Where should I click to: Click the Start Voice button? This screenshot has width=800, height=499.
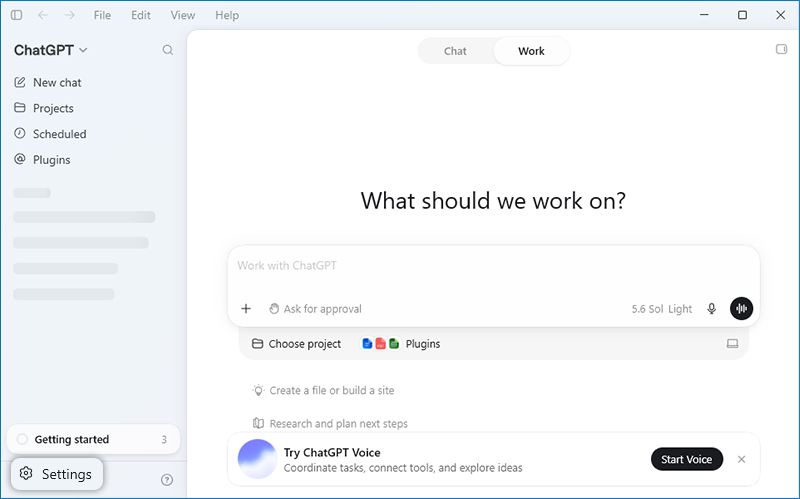[687, 459]
